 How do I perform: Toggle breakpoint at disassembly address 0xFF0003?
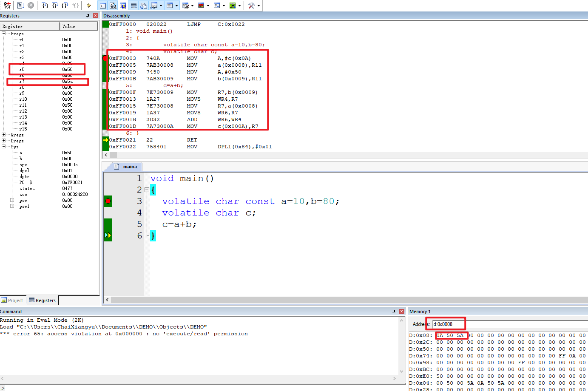pos(105,58)
